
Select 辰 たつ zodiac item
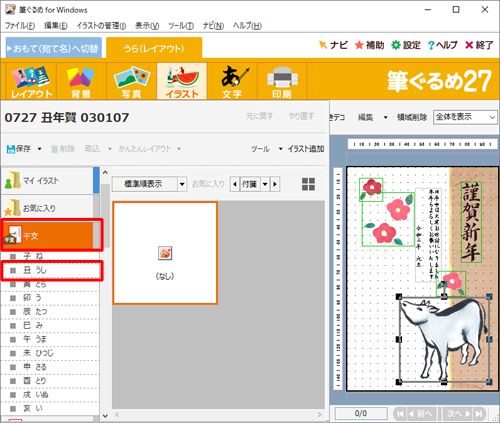pyautogui.click(x=50, y=312)
